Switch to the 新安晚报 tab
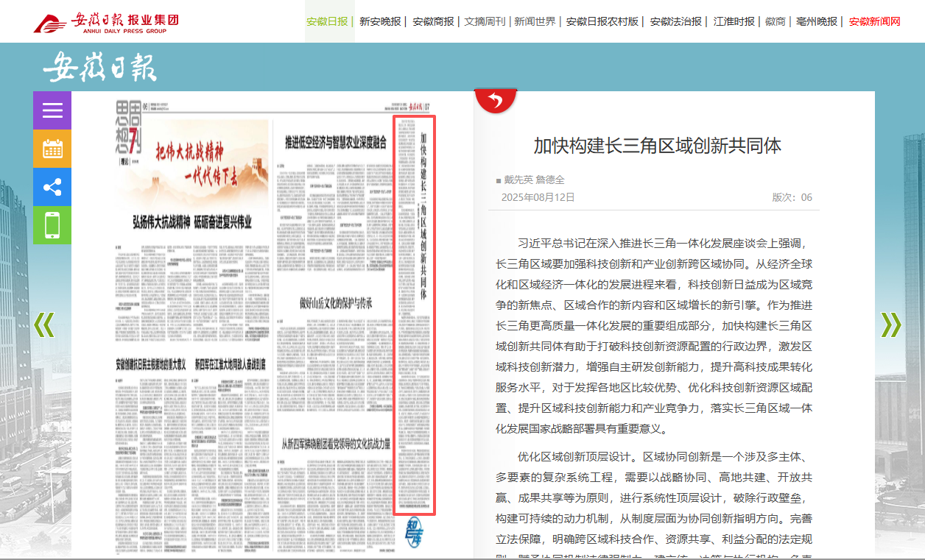The height and width of the screenshot is (560, 925). (x=380, y=21)
